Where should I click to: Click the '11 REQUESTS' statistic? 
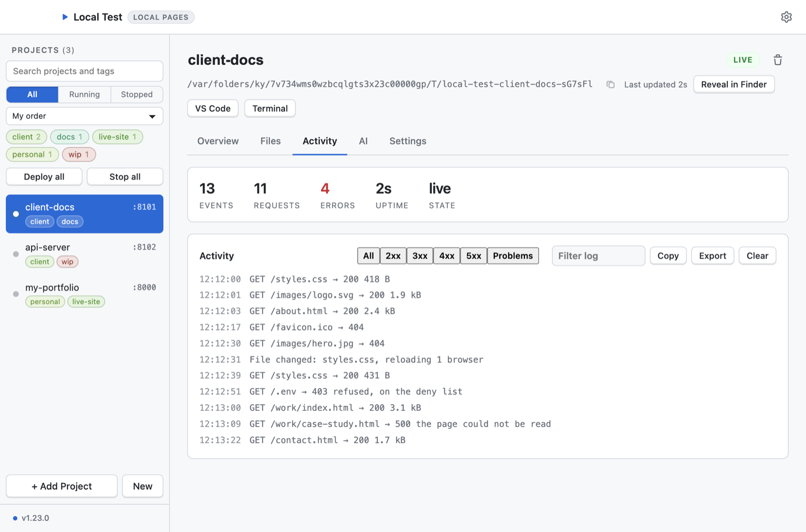[277, 195]
